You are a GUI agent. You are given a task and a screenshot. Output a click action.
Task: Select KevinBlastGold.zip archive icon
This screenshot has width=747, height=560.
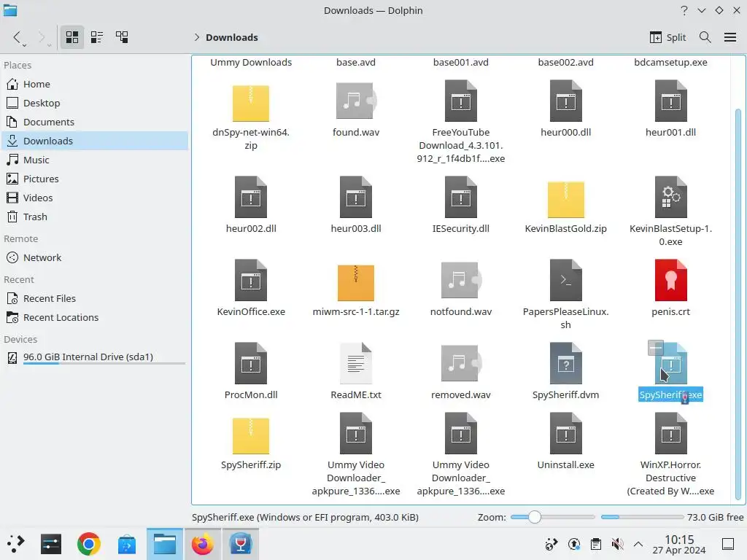[566, 200]
